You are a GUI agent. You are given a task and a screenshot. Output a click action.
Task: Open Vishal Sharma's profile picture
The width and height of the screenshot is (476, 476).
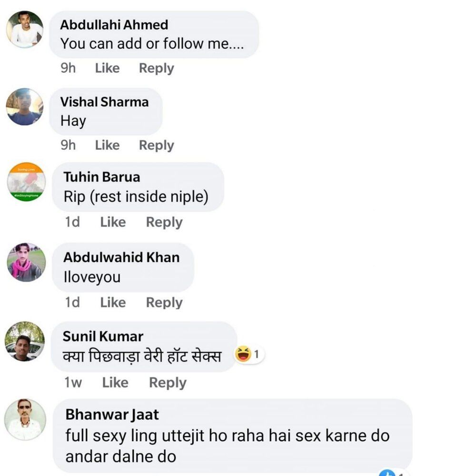point(25,107)
